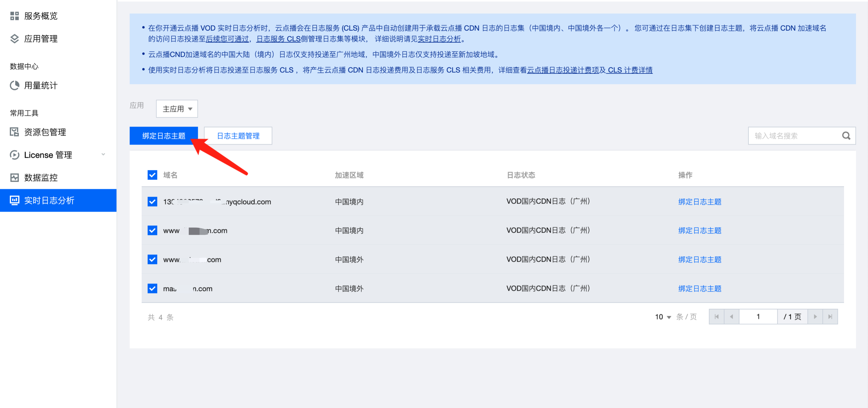Click the 用量统计 pie chart icon
Screen dimensions: 868x408
click(x=14, y=86)
